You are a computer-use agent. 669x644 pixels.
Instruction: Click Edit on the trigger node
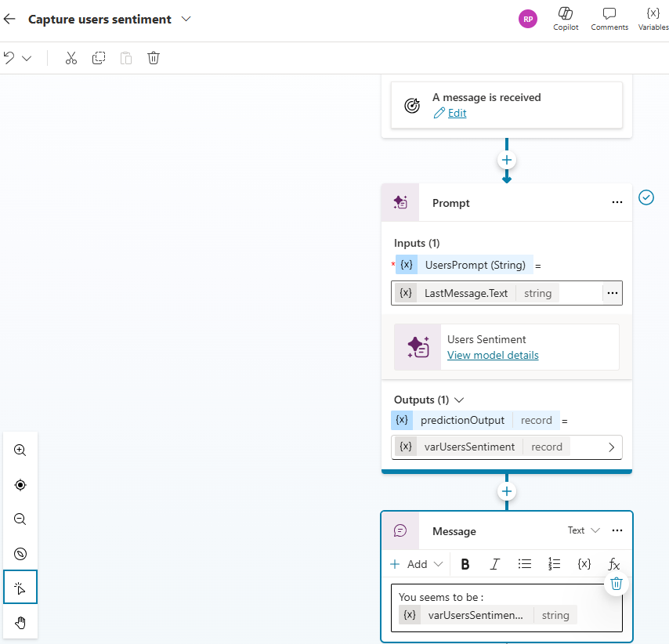click(x=457, y=113)
